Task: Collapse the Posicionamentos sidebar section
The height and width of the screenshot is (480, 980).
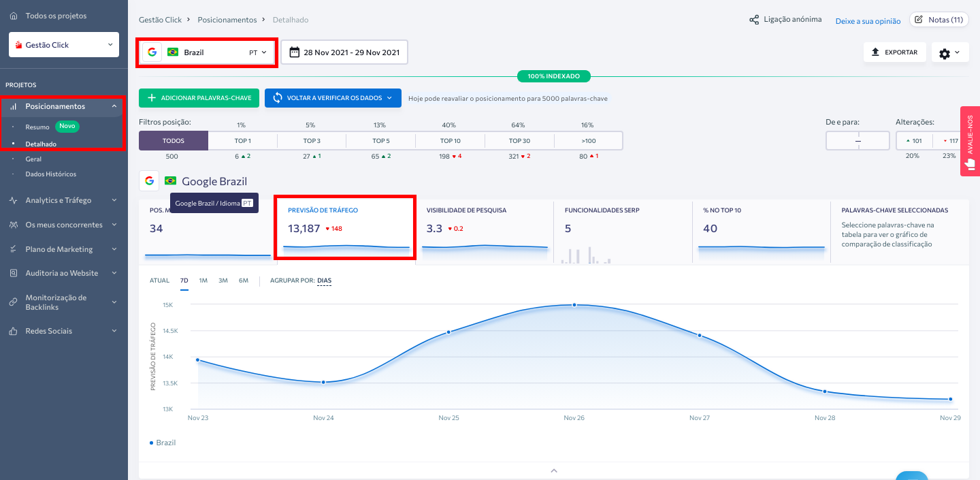Action: 114,106
